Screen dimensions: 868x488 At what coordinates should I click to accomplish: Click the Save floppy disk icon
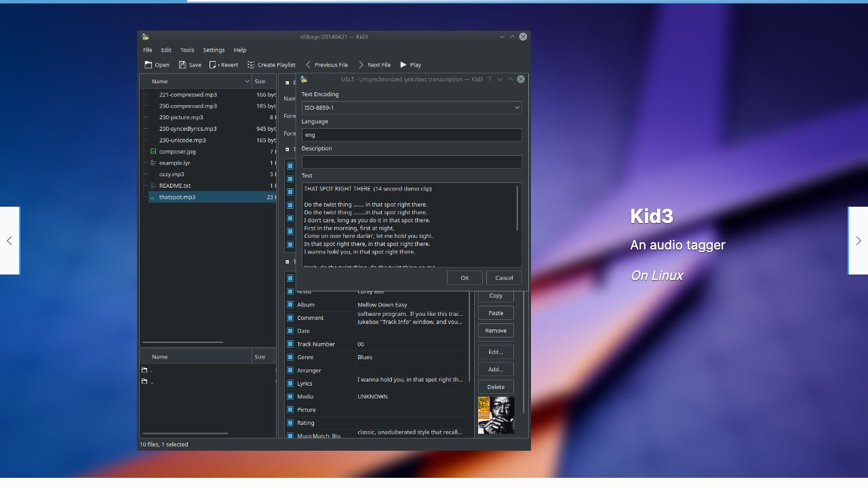[x=182, y=65]
